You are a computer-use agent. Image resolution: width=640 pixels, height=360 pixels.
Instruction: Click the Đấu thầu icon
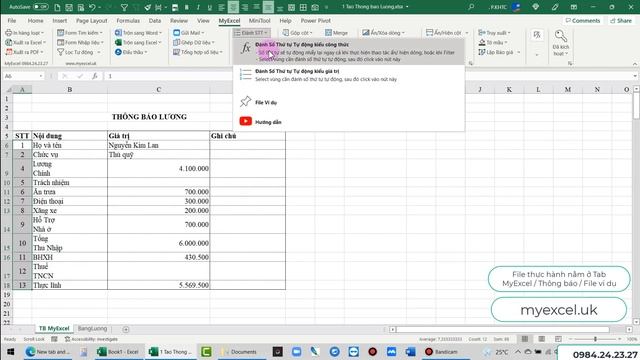(118, 52)
